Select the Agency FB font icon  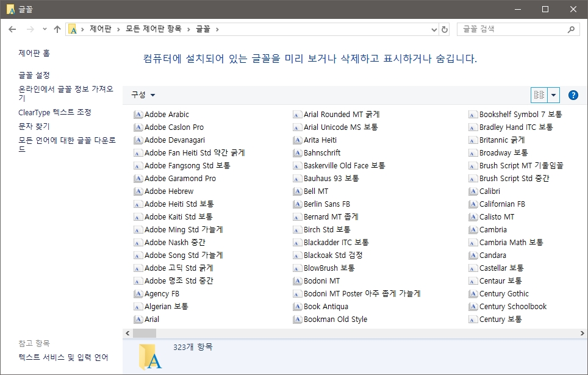click(138, 294)
